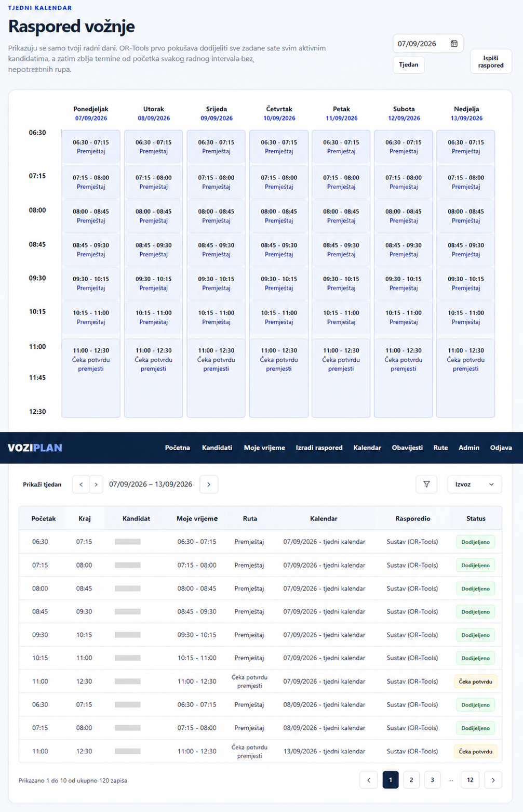Select Kalendar in the navbar
523x812 pixels.
(x=367, y=448)
